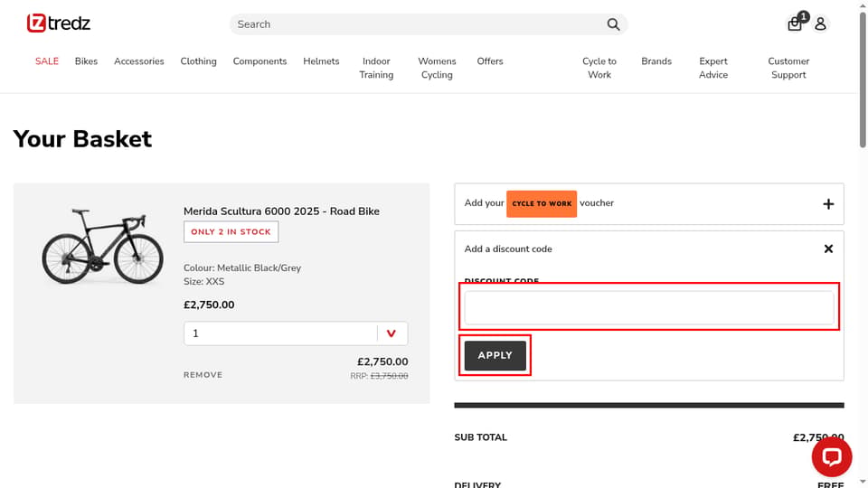Go to Womens Cycling
This screenshot has width=868, height=488.
point(437,68)
